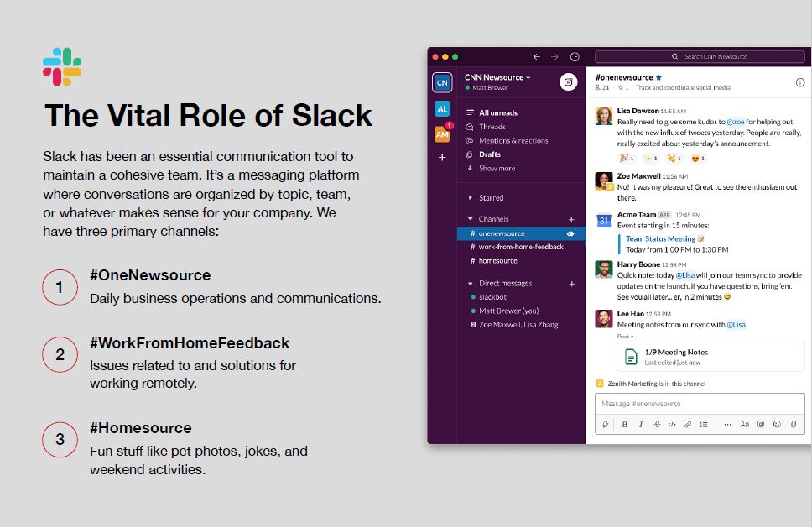Add a channel with plus icon
The width and height of the screenshot is (812, 528).
(572, 219)
